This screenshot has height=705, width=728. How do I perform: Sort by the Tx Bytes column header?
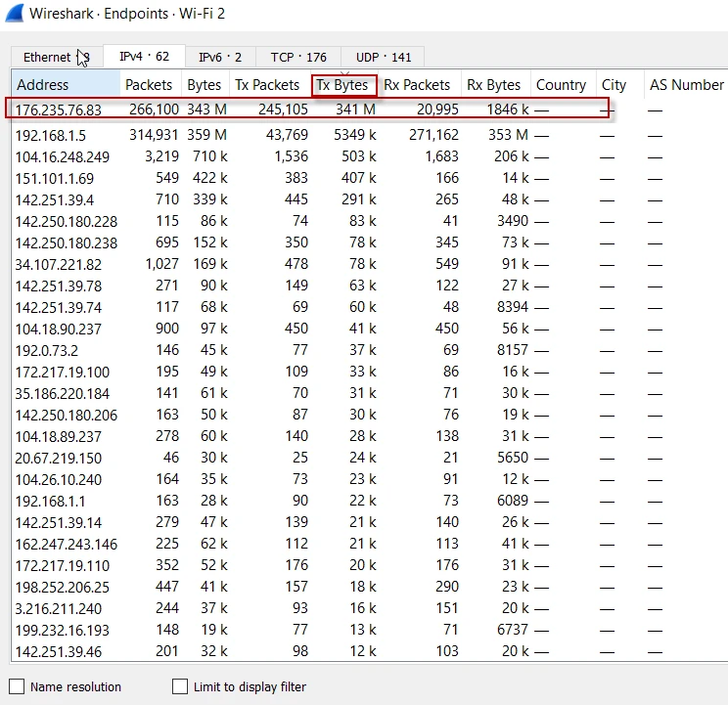click(x=342, y=85)
